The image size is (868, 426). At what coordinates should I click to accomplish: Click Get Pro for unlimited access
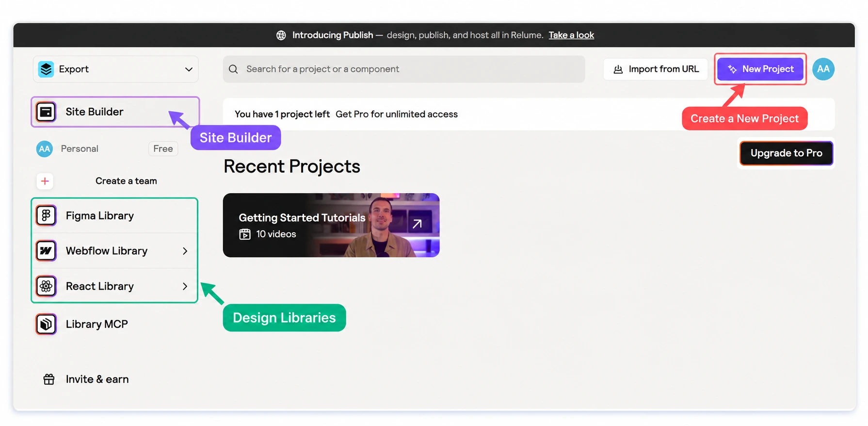point(397,115)
